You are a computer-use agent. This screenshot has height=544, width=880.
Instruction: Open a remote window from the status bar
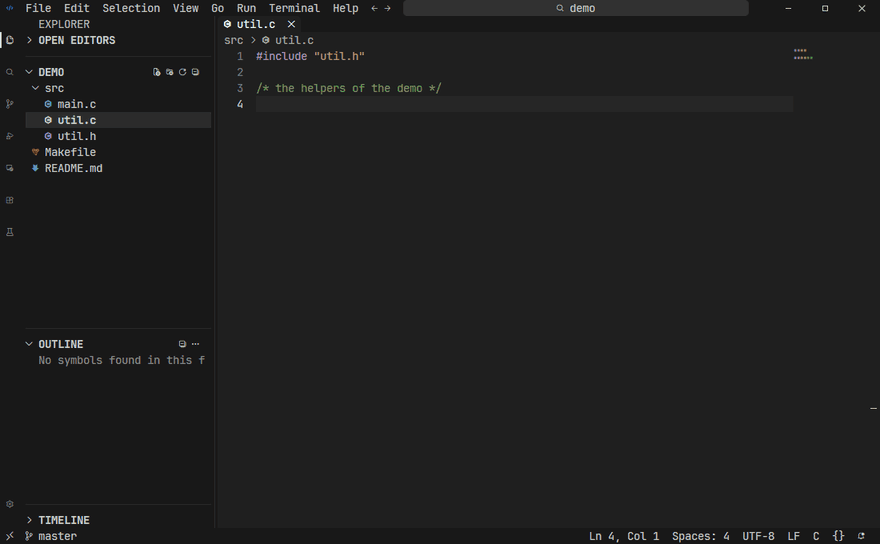point(10,536)
